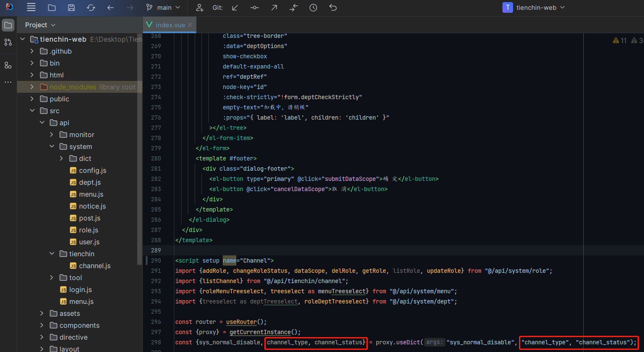Expand the assets folder

(x=42, y=313)
